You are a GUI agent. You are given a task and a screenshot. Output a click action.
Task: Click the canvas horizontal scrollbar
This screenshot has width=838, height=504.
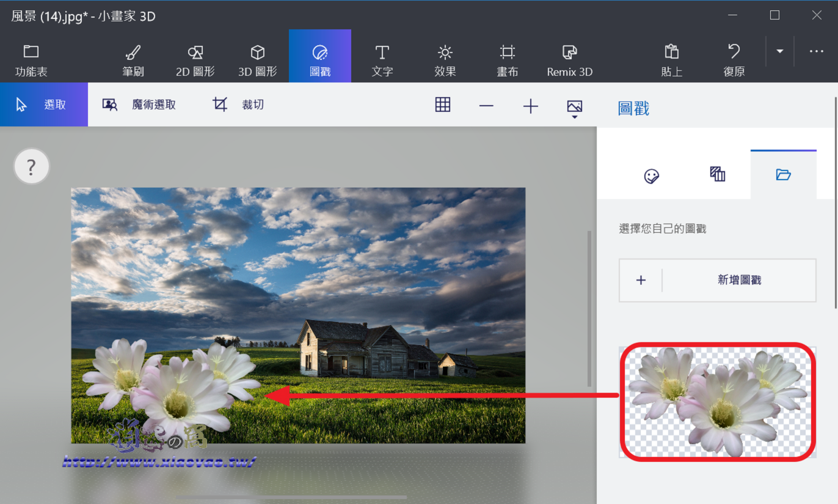pyautogui.click(x=291, y=497)
